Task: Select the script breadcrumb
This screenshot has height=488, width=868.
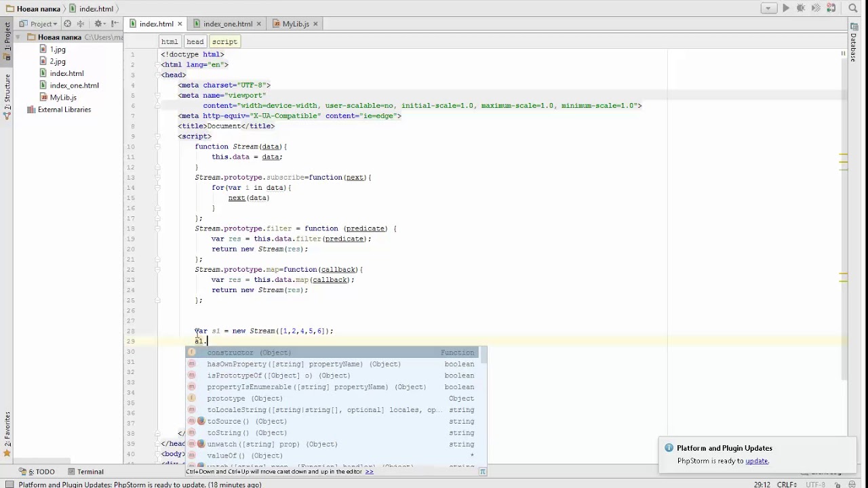Action: [x=224, y=41]
